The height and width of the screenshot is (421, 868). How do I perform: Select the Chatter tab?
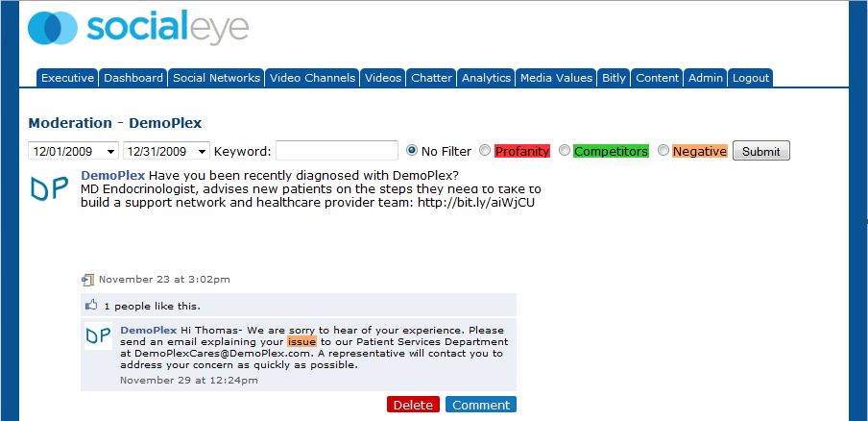(x=431, y=78)
